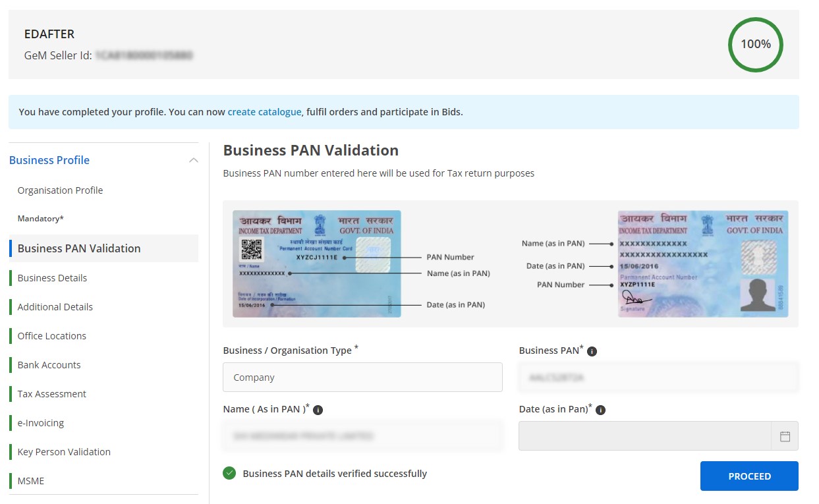
Task: Click the 100% profile completion circle
Action: point(755,44)
